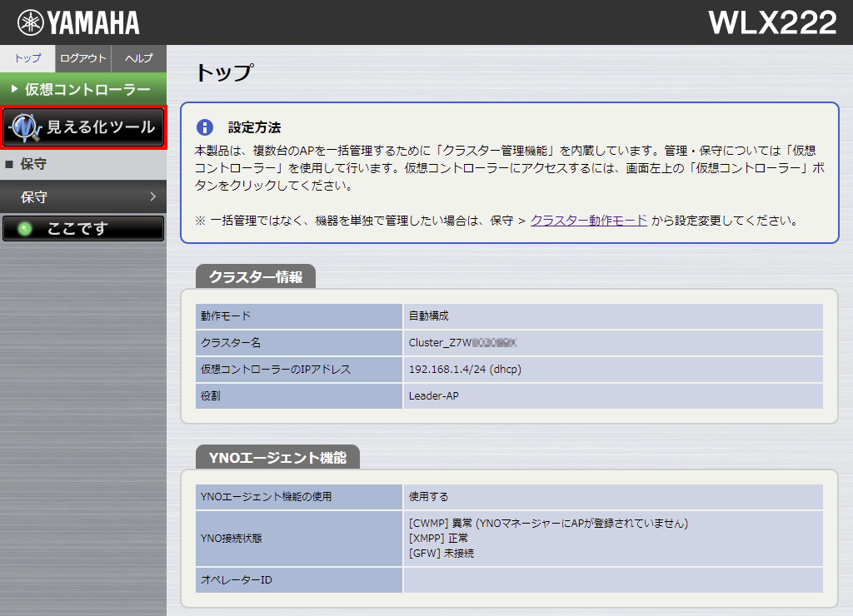Viewport: 853px width, 616px height.
Task: Open the 仮想コントローラー panel
Action: (x=83, y=87)
